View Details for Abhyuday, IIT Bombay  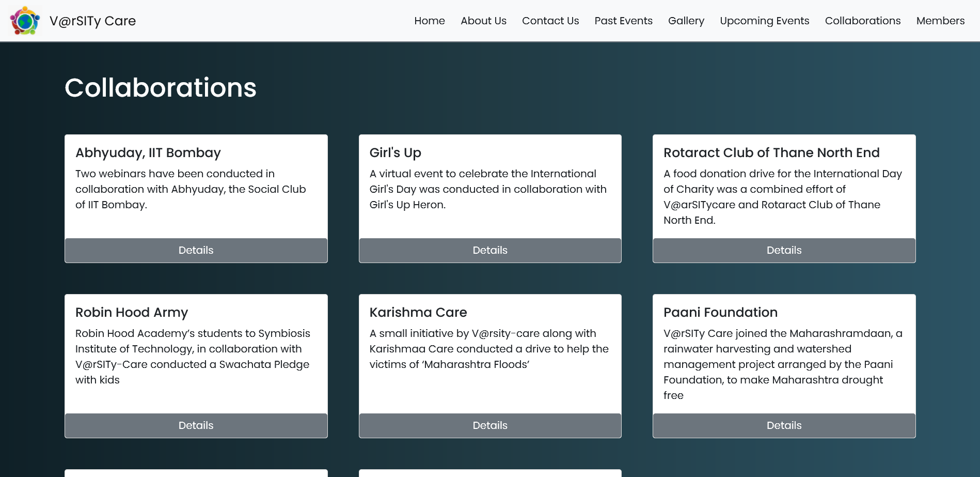196,250
